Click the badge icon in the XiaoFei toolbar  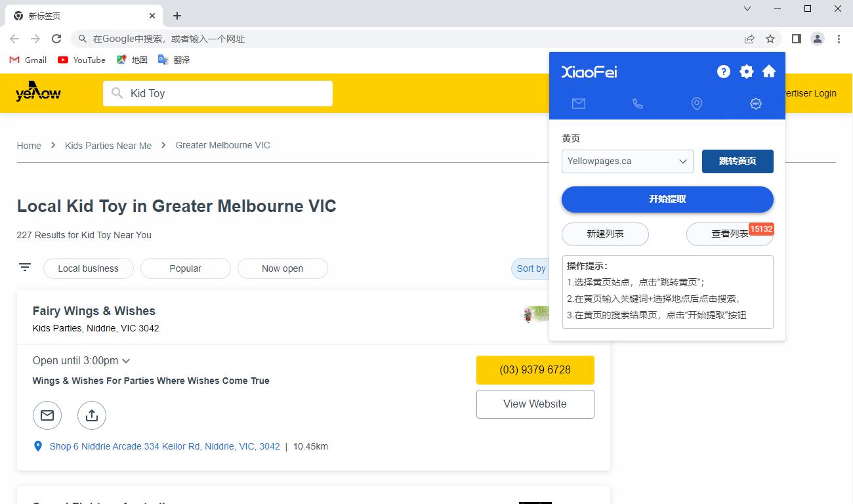click(755, 103)
